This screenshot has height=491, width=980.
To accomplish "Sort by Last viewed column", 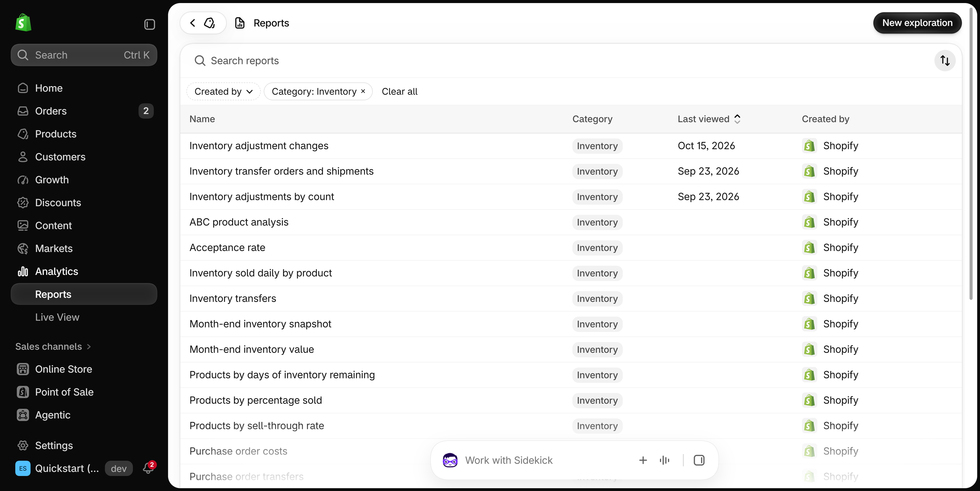I will pos(709,119).
